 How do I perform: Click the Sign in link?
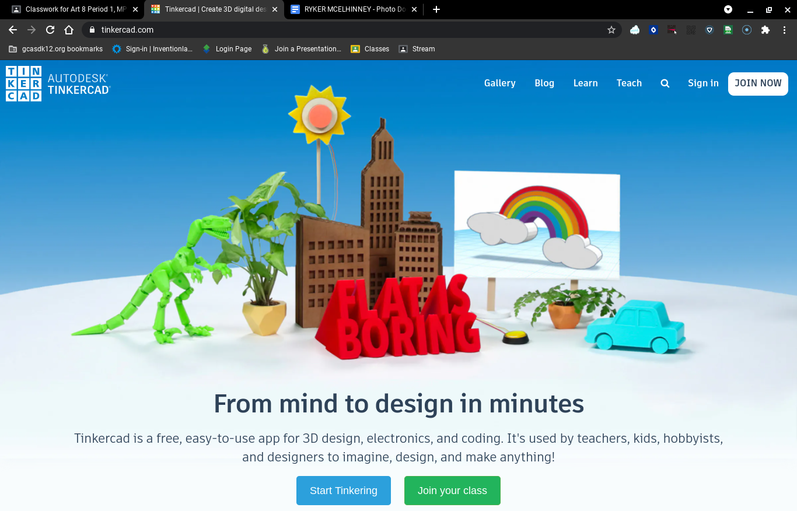[x=703, y=83]
